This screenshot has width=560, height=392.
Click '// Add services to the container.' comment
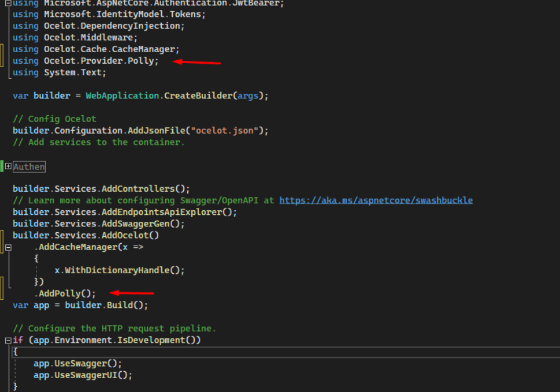point(99,142)
